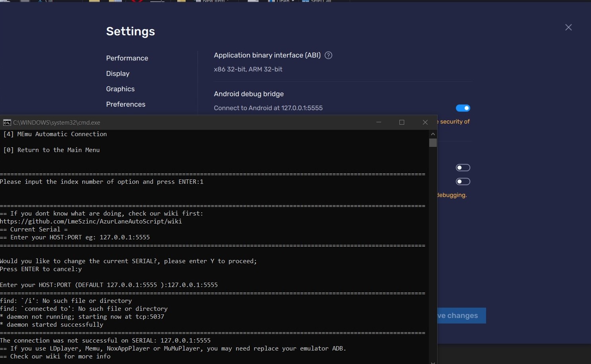Click 'Would you like to change the current SERIAL?' line

128,261
